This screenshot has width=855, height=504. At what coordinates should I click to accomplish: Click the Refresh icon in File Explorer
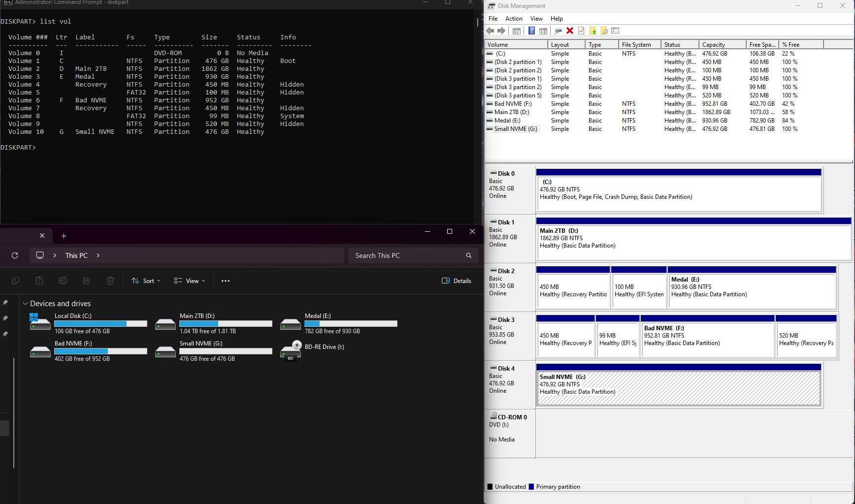[x=15, y=255]
